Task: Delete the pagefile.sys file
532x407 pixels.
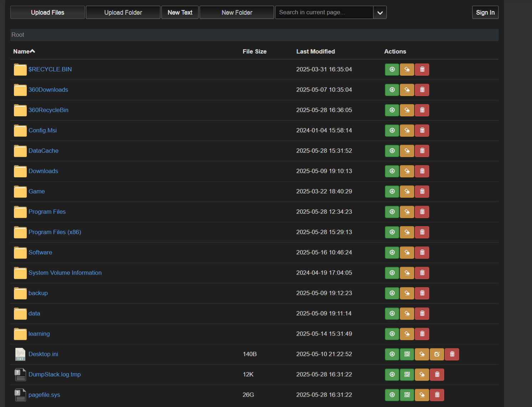Action: click(x=437, y=395)
